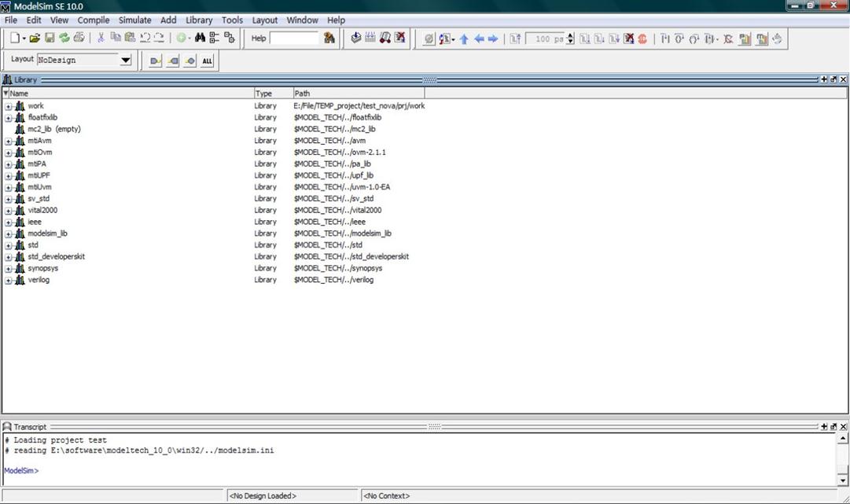850x504 pixels.
Task: Click the Undo icon
Action: 145,38
